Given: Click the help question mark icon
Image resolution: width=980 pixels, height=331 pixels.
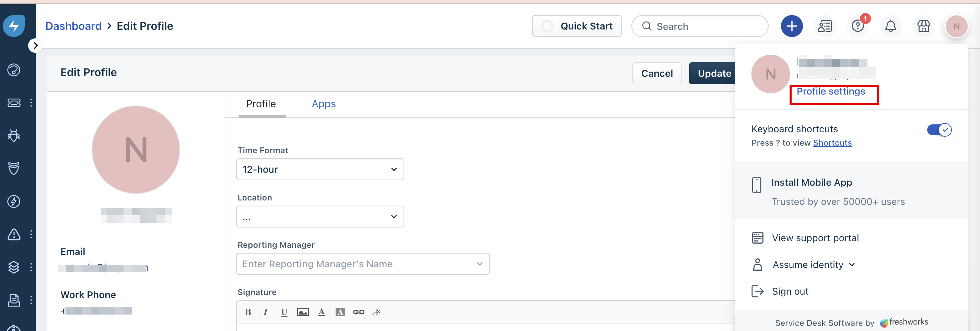Looking at the screenshot, I should point(857,26).
